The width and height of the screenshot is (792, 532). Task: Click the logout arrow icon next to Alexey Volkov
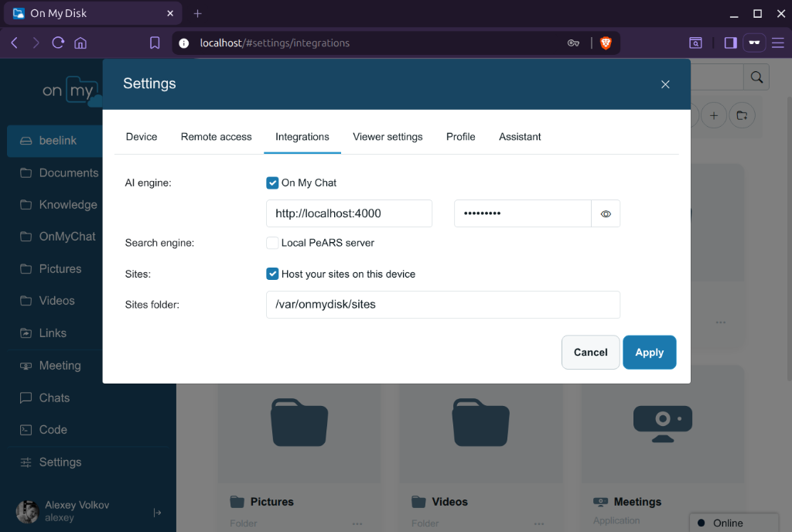click(x=157, y=513)
